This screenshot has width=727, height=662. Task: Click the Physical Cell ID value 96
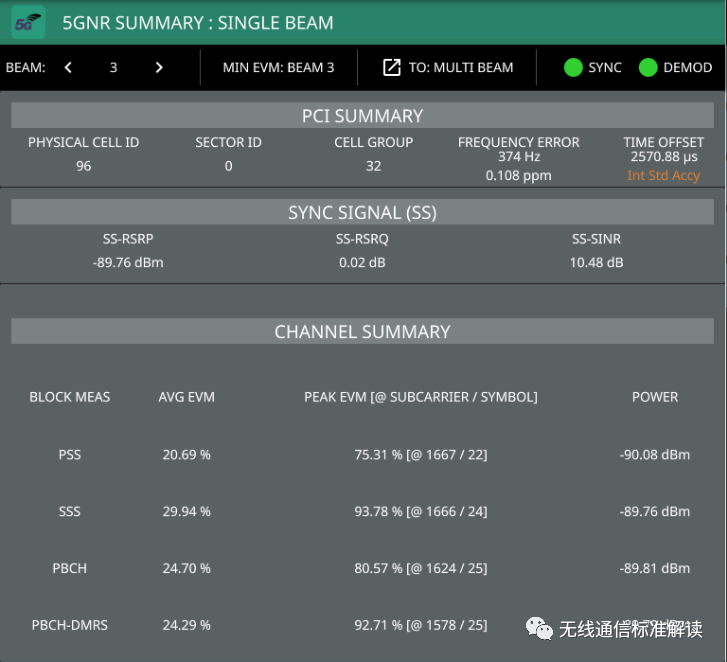point(83,166)
